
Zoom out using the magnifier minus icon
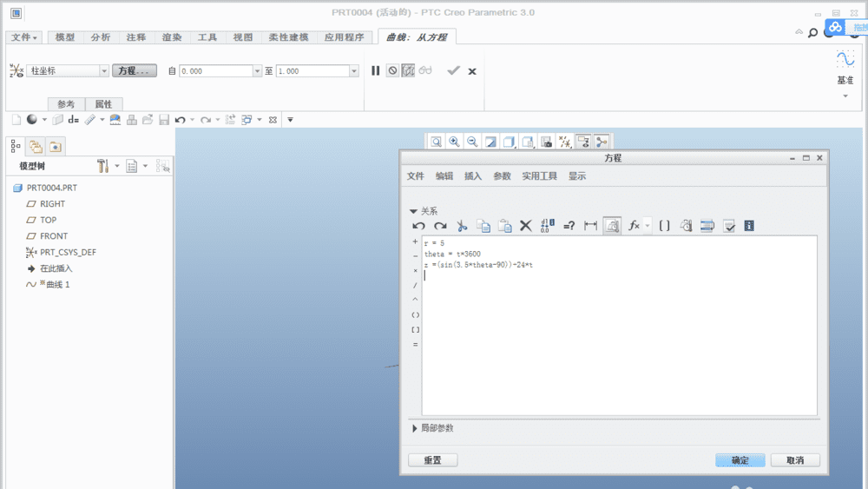pyautogui.click(x=472, y=142)
